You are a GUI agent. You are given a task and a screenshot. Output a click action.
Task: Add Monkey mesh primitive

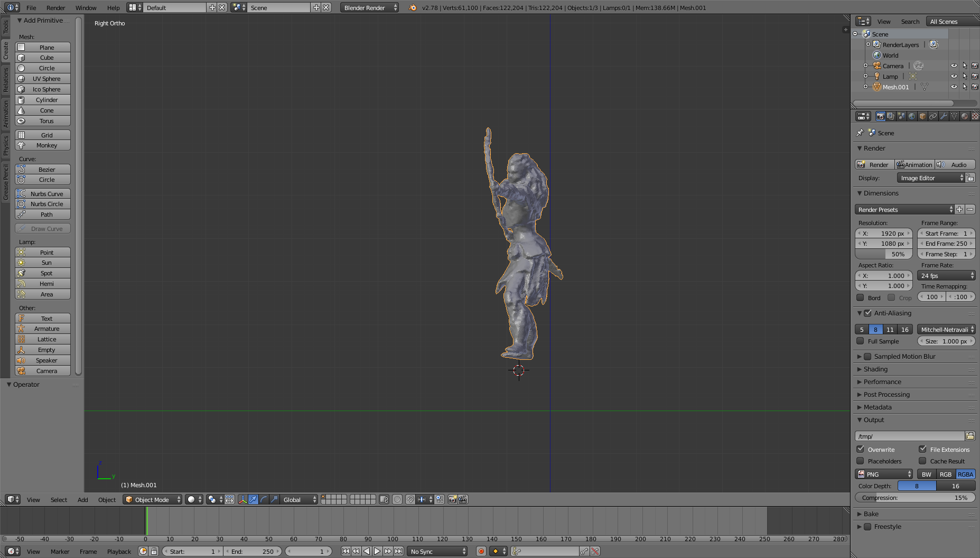[x=43, y=145]
